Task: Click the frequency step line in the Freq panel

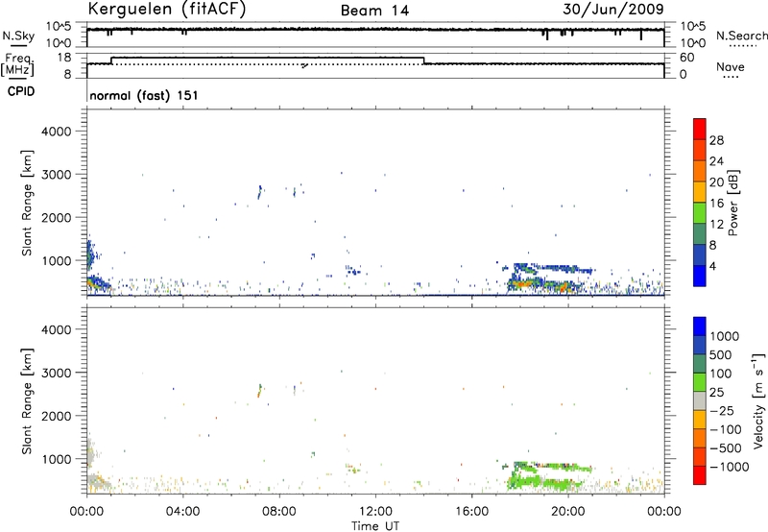Action: 268,59
